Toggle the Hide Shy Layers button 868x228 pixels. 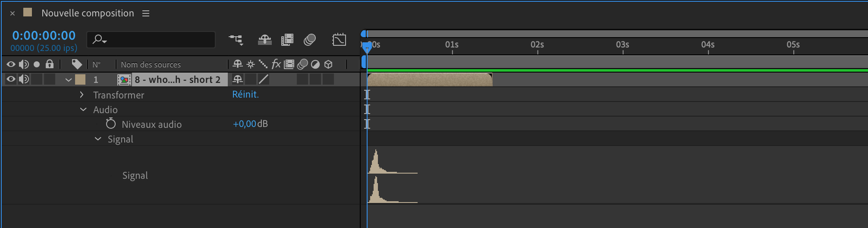tap(264, 40)
